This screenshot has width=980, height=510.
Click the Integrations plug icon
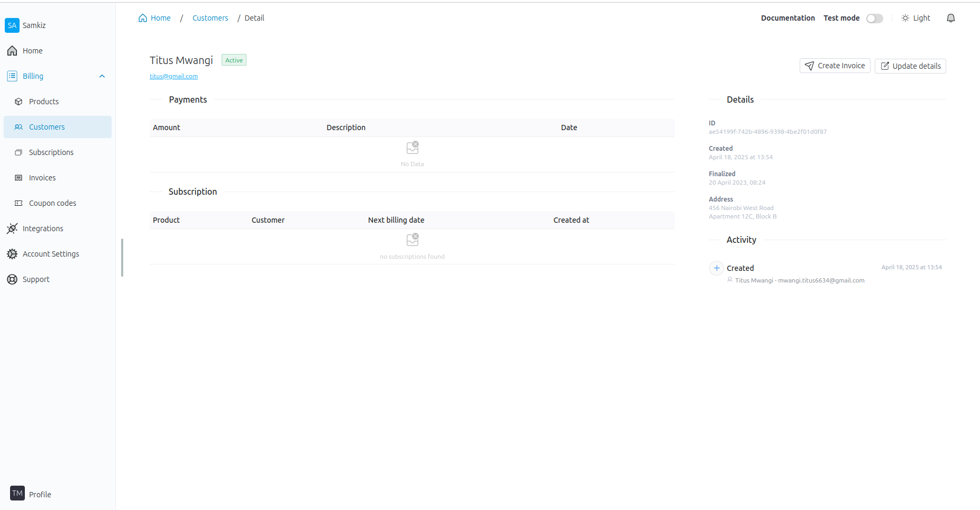(x=12, y=229)
